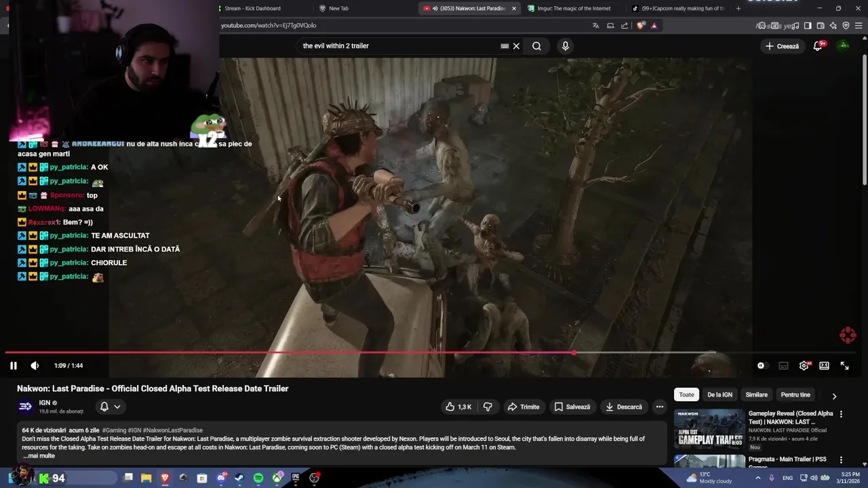868x488 pixels.
Task: Clear the YouTube search box with X
Action: (516, 46)
